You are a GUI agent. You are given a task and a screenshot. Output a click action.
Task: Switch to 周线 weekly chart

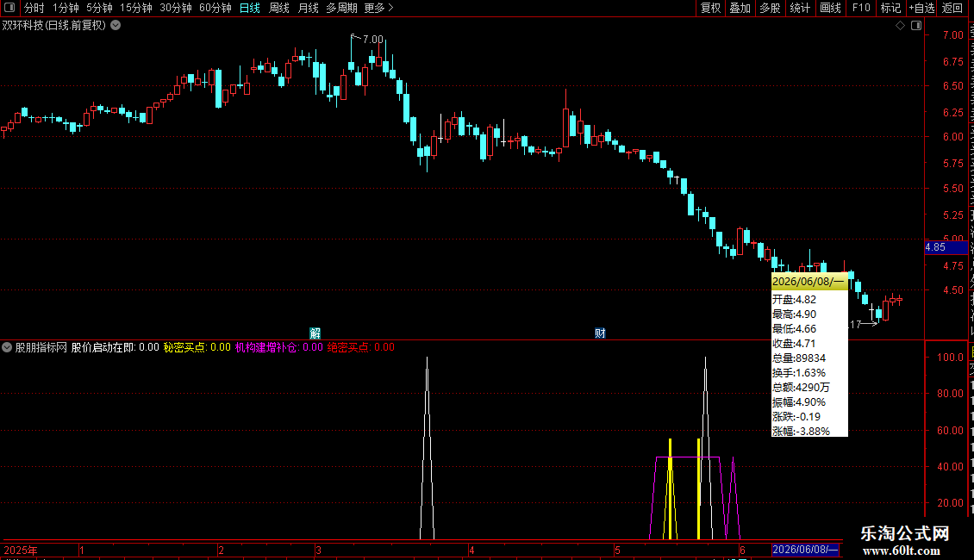click(x=279, y=8)
